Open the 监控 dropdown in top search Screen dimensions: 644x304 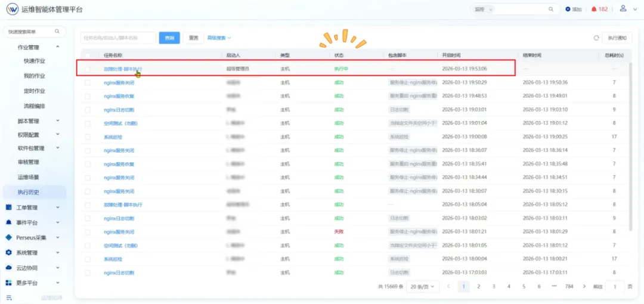(x=484, y=9)
